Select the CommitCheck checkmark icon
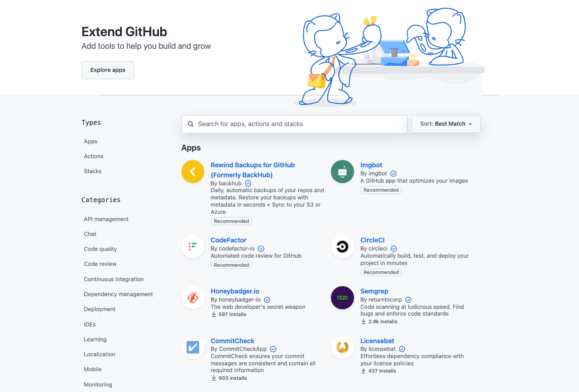This screenshot has width=579, height=392. (x=193, y=347)
